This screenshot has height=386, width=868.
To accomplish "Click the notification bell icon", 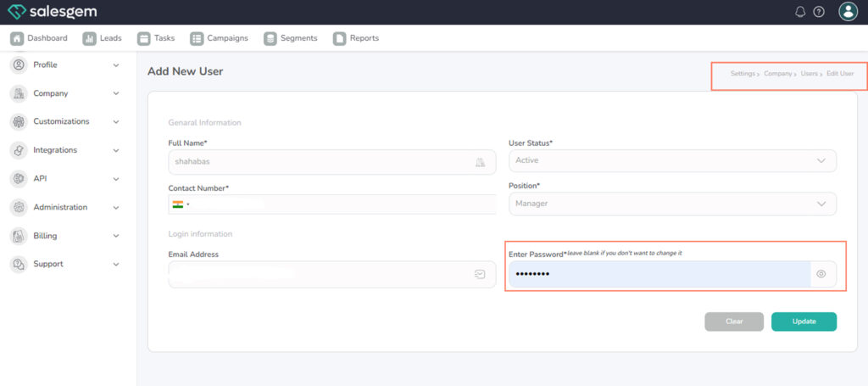I will pos(800,12).
